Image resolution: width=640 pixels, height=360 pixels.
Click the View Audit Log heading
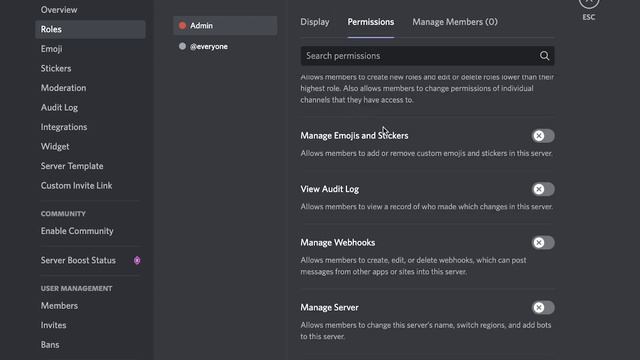[x=330, y=189]
